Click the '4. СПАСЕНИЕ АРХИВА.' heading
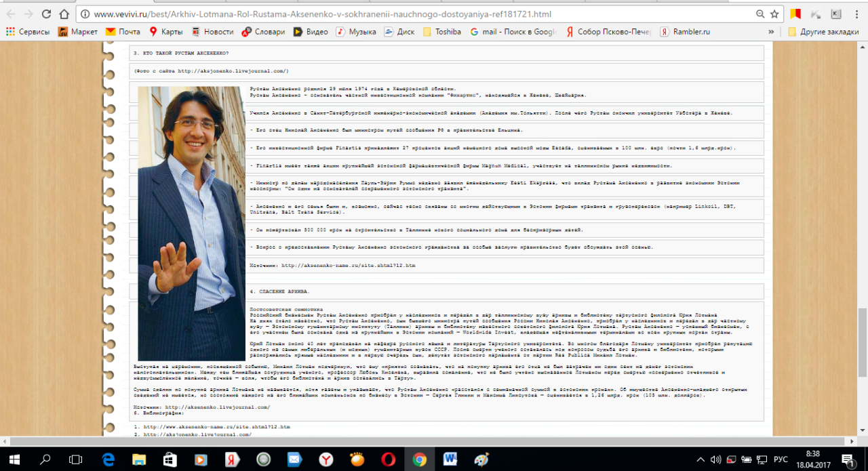The width and height of the screenshot is (868, 471). tap(279, 291)
